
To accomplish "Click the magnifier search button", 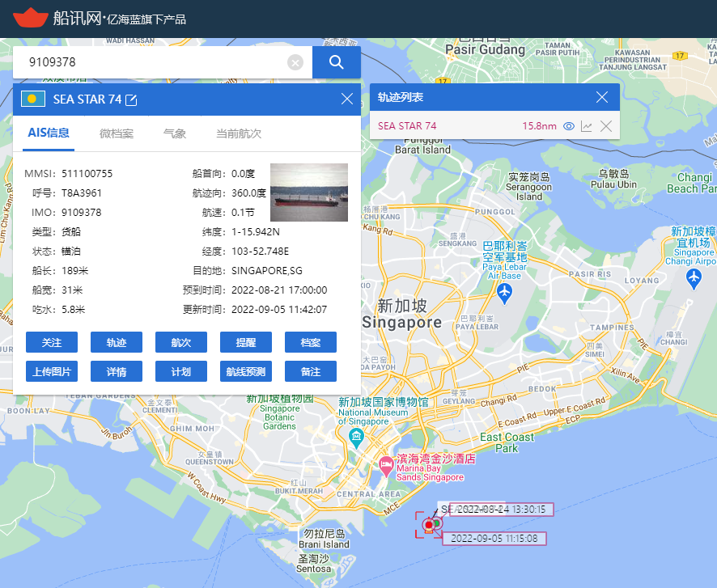I will point(337,62).
